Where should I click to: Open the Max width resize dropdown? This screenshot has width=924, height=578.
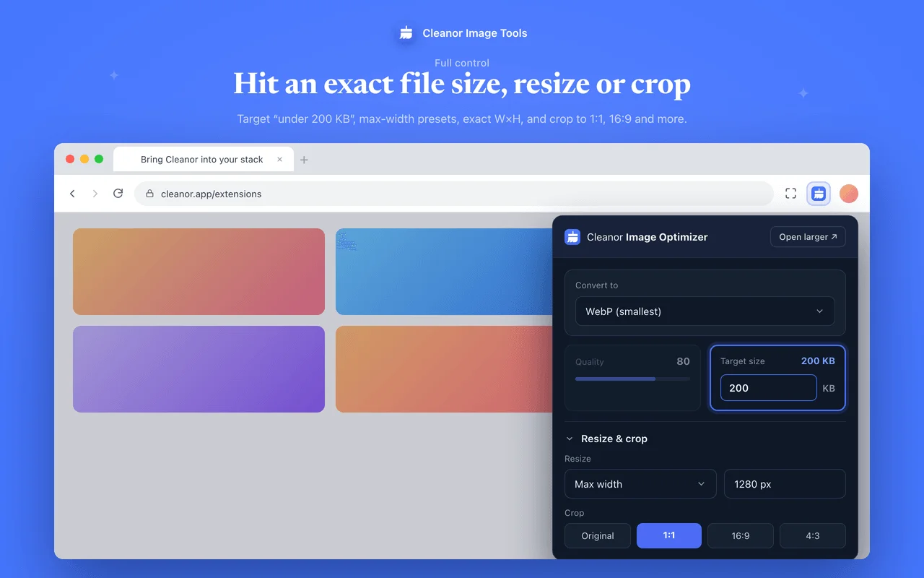tap(640, 484)
